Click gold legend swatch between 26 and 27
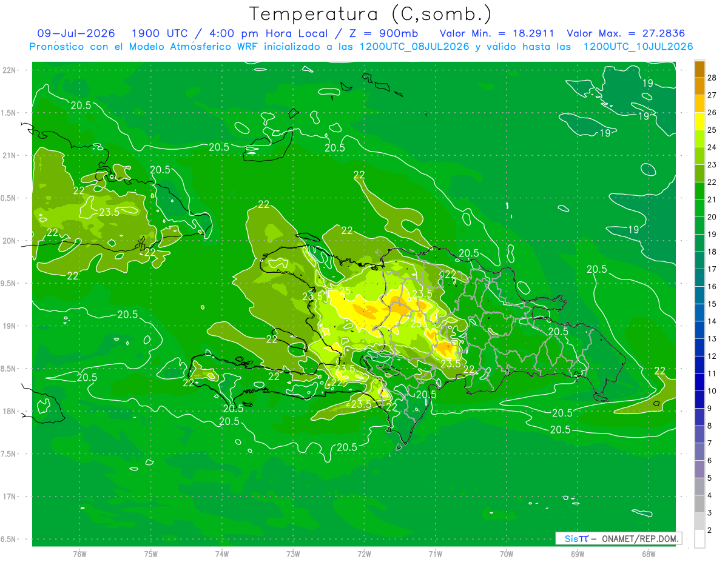The height and width of the screenshot is (562, 728). pyautogui.click(x=699, y=104)
